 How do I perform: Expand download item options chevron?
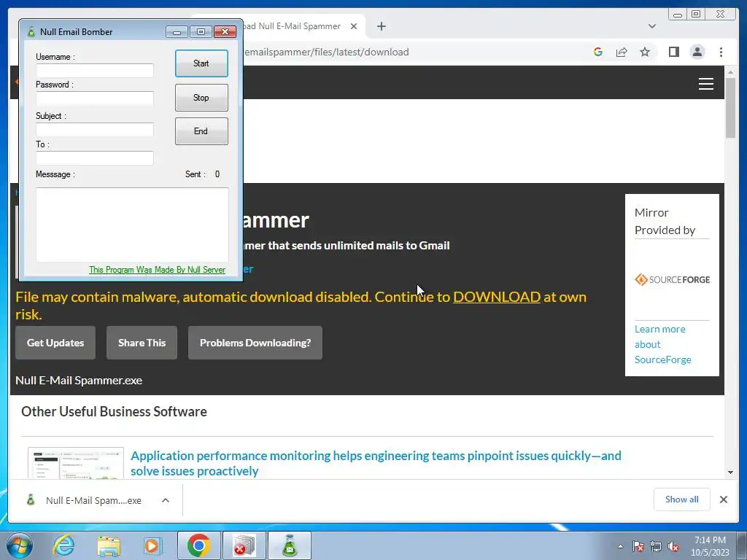tap(166, 500)
